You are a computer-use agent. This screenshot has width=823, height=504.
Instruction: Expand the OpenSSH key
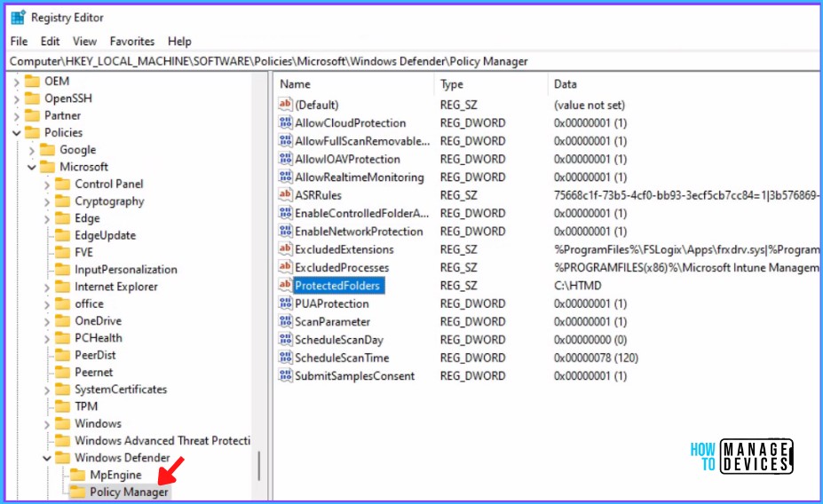(x=16, y=99)
